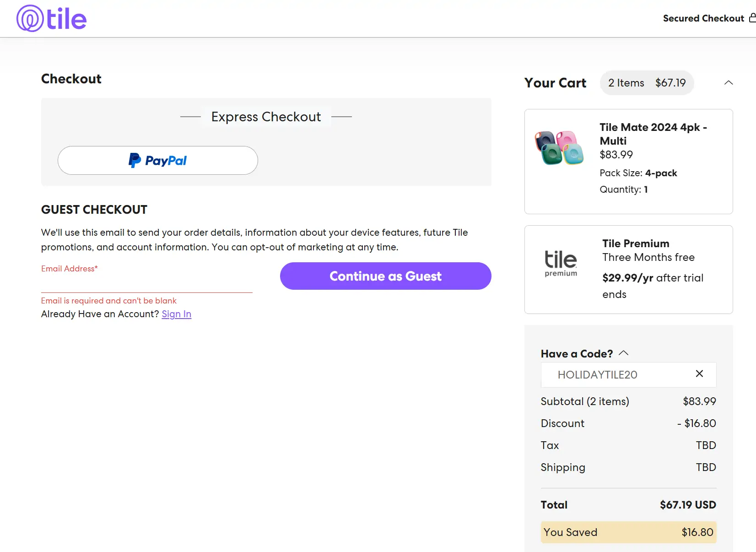Collapse the Have a Code? chevron
The height and width of the screenshot is (552, 756).
coord(623,353)
